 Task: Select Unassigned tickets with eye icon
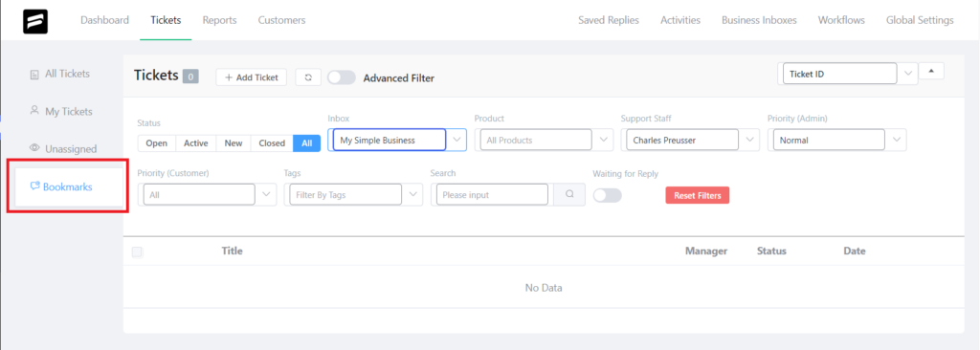63,149
